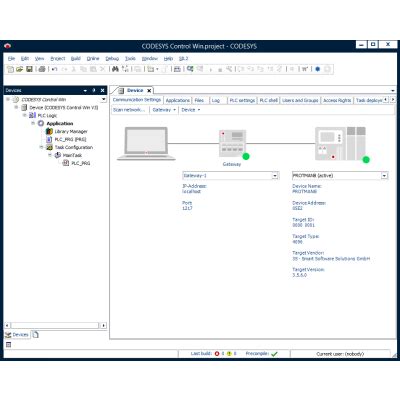Viewport: 400px width, 400px height.
Task: Select the Devices tab at panel bottom
Action: (17, 335)
